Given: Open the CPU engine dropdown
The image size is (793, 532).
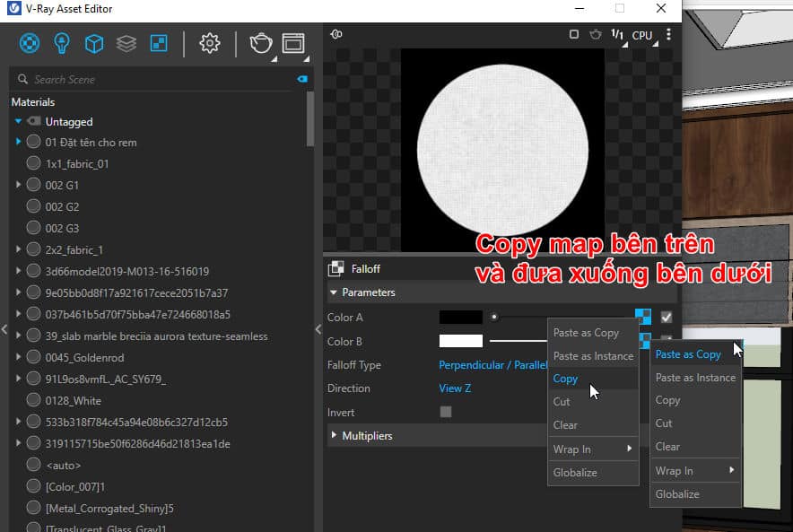Looking at the screenshot, I should 642,35.
